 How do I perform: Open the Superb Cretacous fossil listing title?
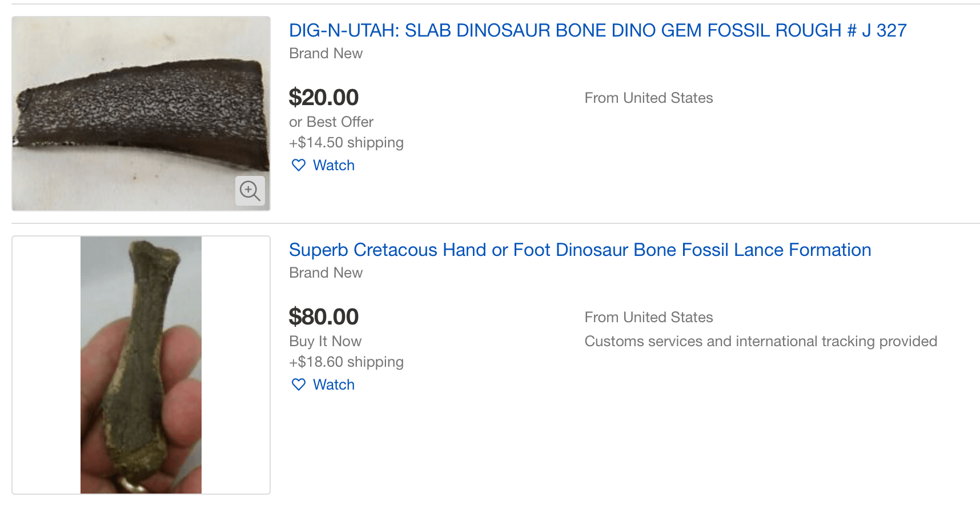(x=579, y=250)
